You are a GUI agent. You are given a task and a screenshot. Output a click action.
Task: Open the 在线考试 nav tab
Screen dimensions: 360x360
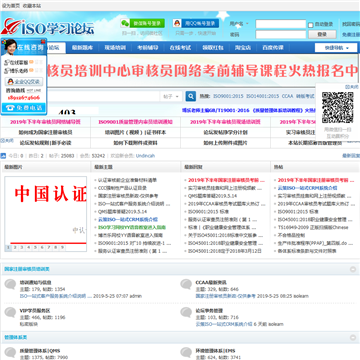180,48
